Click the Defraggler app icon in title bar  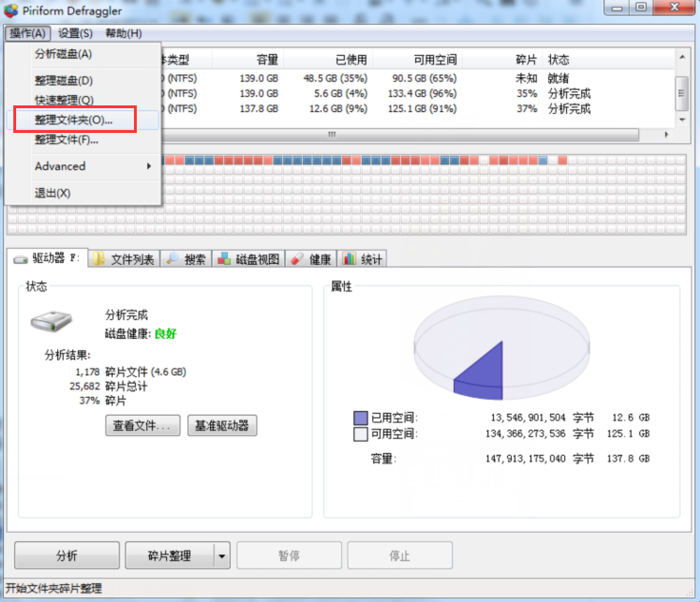11,10
